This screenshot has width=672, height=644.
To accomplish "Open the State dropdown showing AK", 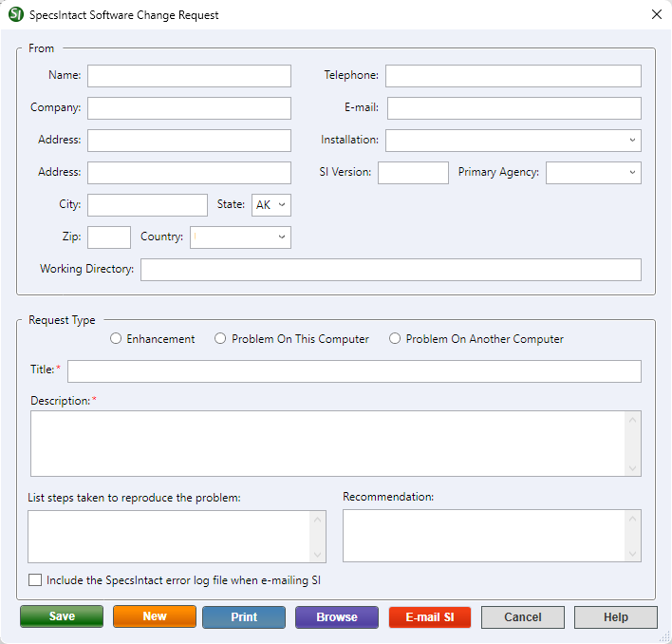I will click(x=271, y=205).
